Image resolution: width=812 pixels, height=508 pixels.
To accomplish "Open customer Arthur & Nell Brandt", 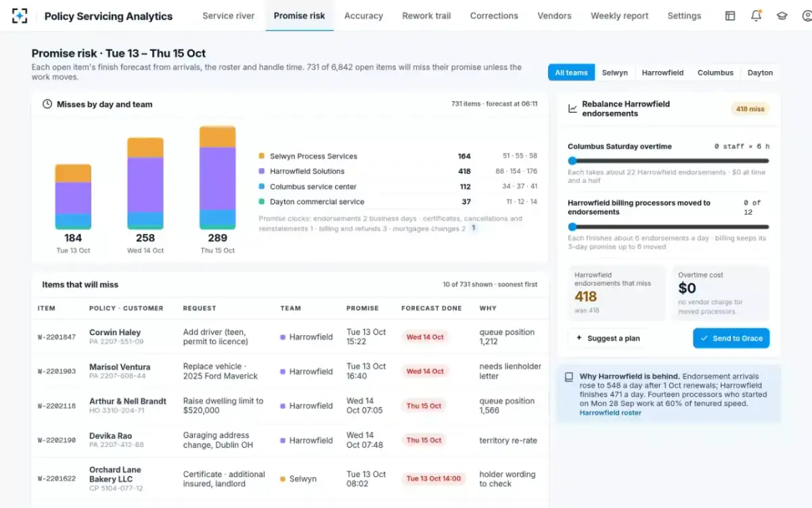I will (x=128, y=401).
